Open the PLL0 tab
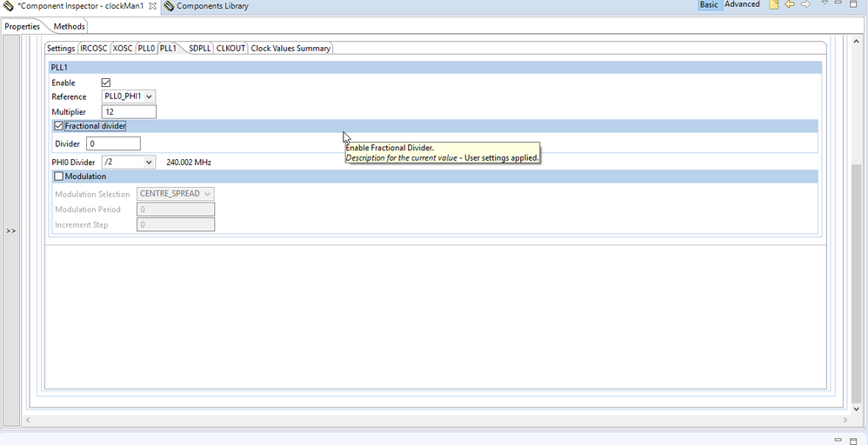Image resolution: width=868 pixels, height=445 pixels. coord(146,48)
